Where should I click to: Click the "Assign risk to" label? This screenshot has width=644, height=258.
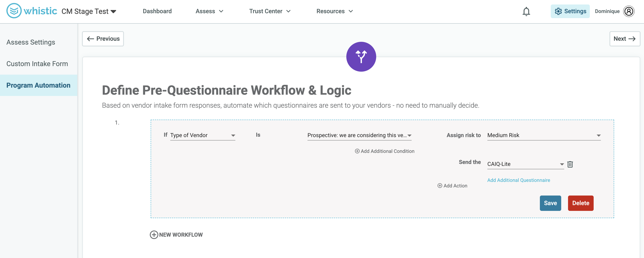pos(463,135)
